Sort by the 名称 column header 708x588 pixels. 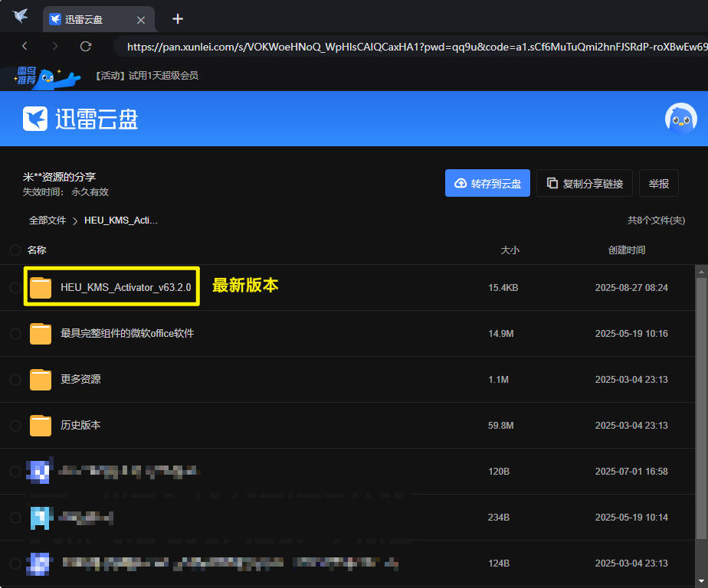[x=37, y=250]
